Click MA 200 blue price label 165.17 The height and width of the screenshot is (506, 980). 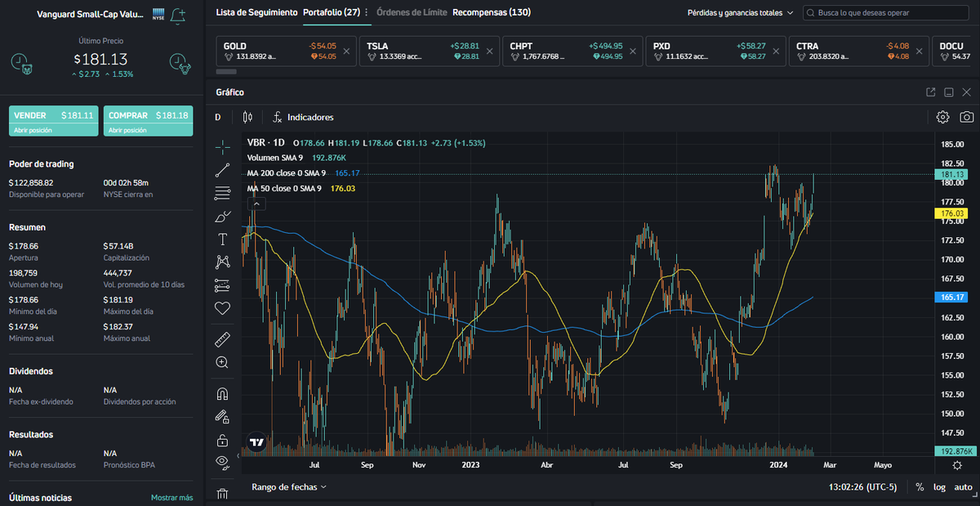click(x=950, y=297)
